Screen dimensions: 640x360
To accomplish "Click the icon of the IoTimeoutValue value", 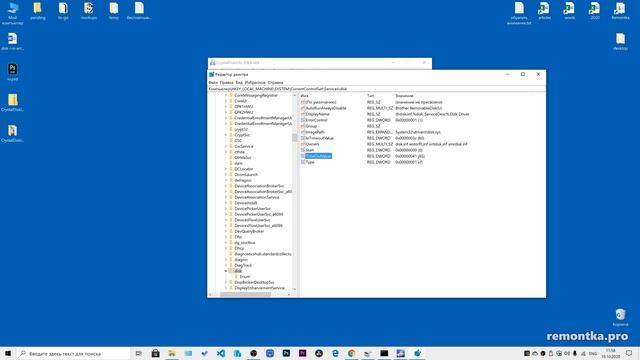I will (x=303, y=138).
